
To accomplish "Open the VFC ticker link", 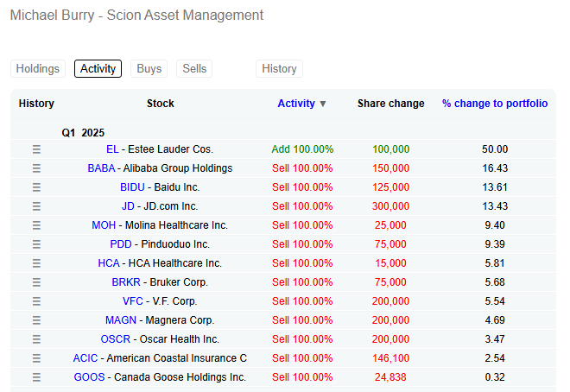I will [x=133, y=301].
